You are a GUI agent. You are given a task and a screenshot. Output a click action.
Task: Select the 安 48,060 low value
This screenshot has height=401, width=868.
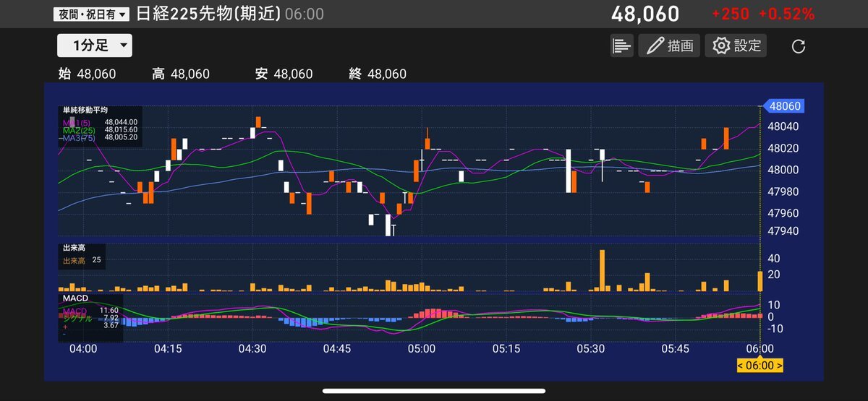[284, 74]
